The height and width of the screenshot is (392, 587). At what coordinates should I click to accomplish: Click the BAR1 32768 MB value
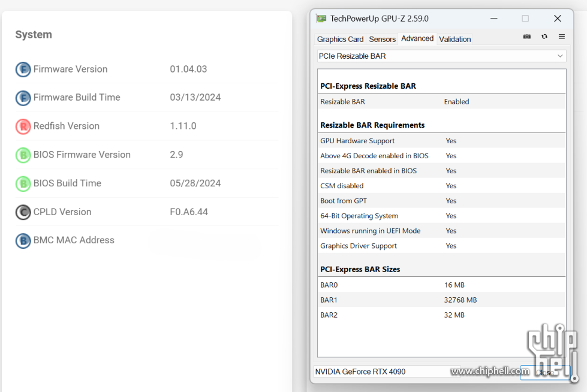(460, 300)
